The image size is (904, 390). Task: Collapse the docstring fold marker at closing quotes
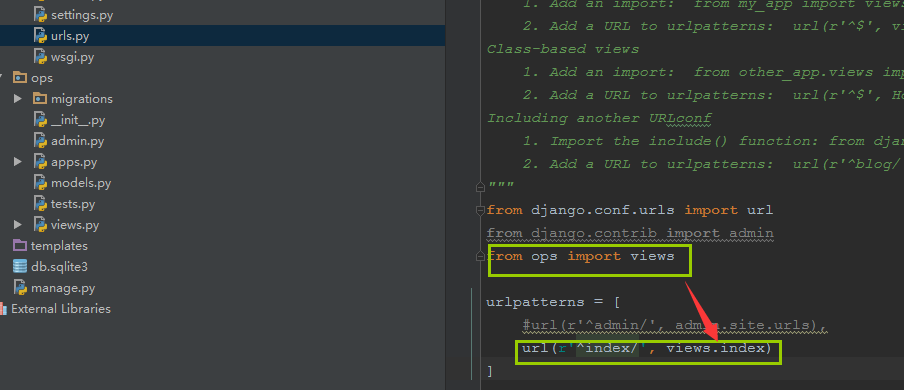click(480, 187)
